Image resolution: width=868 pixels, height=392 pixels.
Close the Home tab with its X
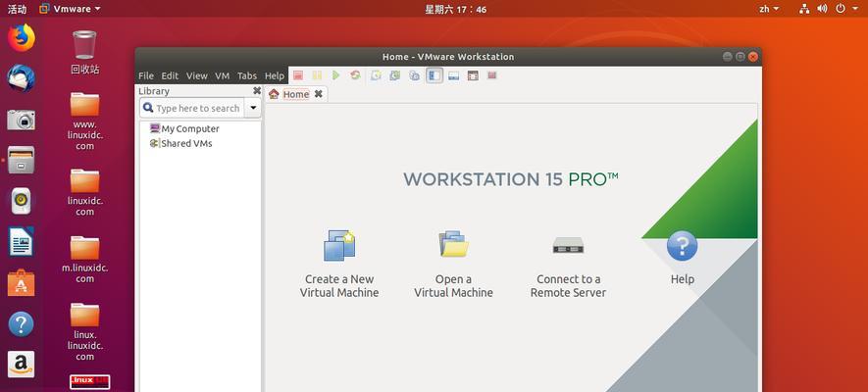[x=319, y=94]
